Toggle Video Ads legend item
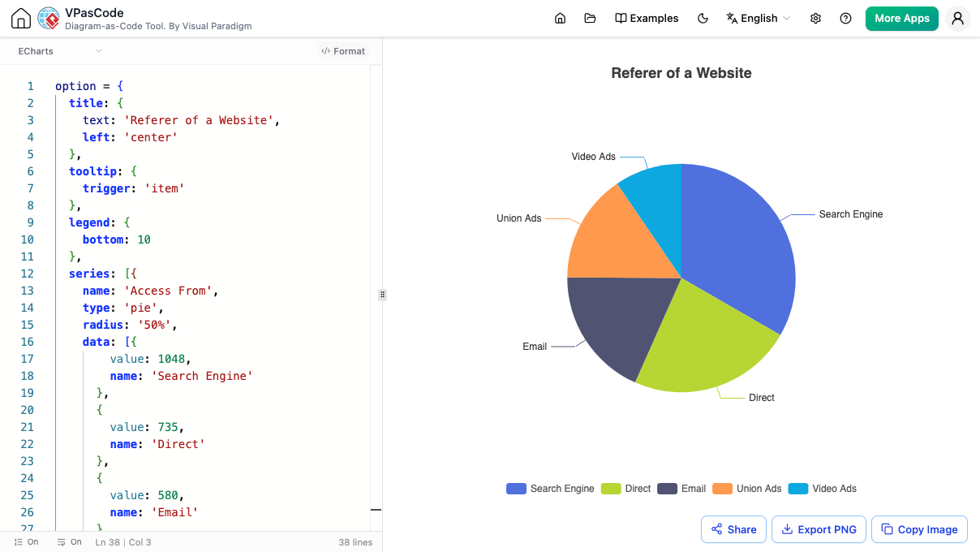The image size is (980, 552). pyautogui.click(x=823, y=489)
